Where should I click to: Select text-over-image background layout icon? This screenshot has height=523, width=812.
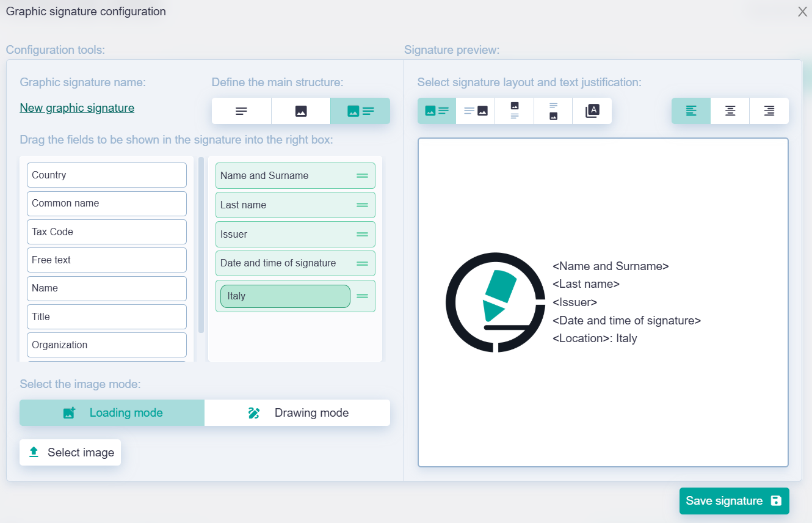click(x=592, y=111)
